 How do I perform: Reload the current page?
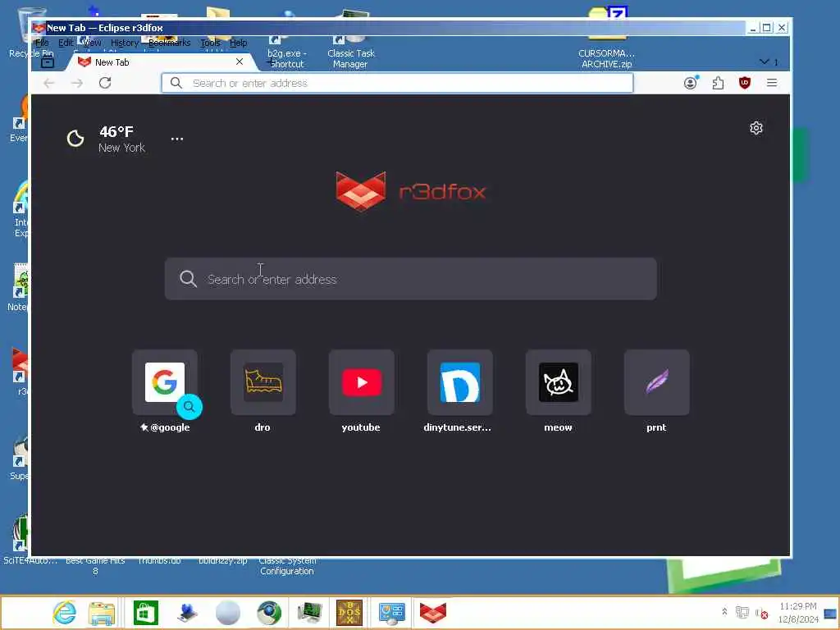(105, 83)
